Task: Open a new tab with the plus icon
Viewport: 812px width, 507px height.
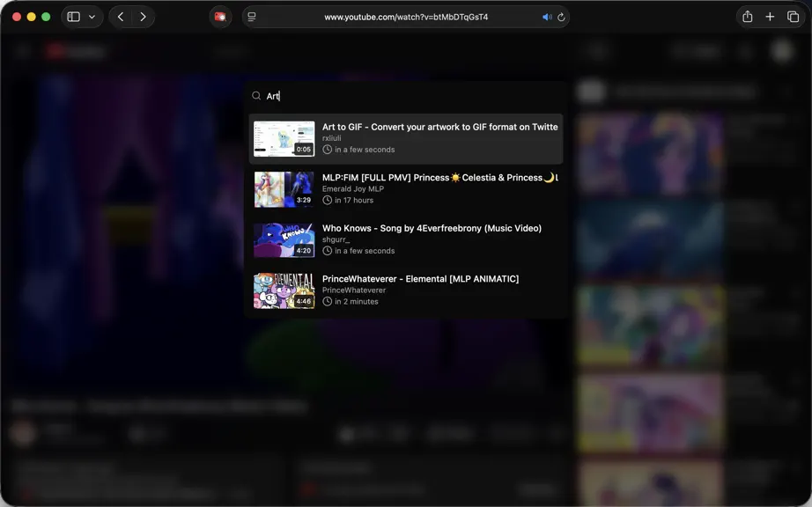Action: [x=770, y=17]
